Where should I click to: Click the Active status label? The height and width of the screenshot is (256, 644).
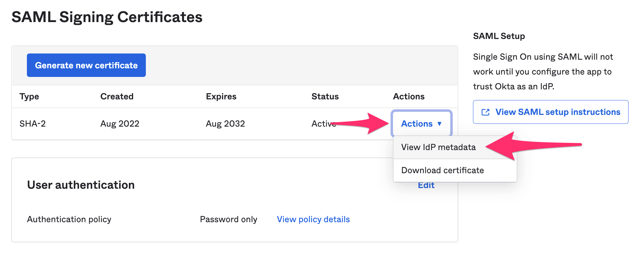323,124
